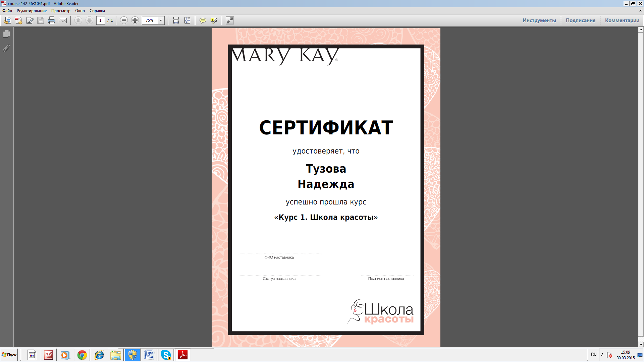Open Windows Explorer folder taskbar icon
Screen dimensions: 644x362
coord(116,355)
